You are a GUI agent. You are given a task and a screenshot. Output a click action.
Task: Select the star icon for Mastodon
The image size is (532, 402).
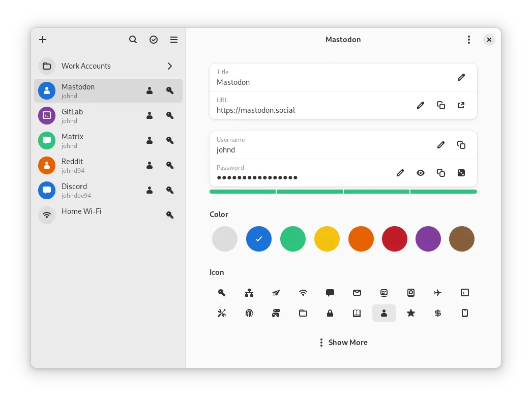[410, 313]
